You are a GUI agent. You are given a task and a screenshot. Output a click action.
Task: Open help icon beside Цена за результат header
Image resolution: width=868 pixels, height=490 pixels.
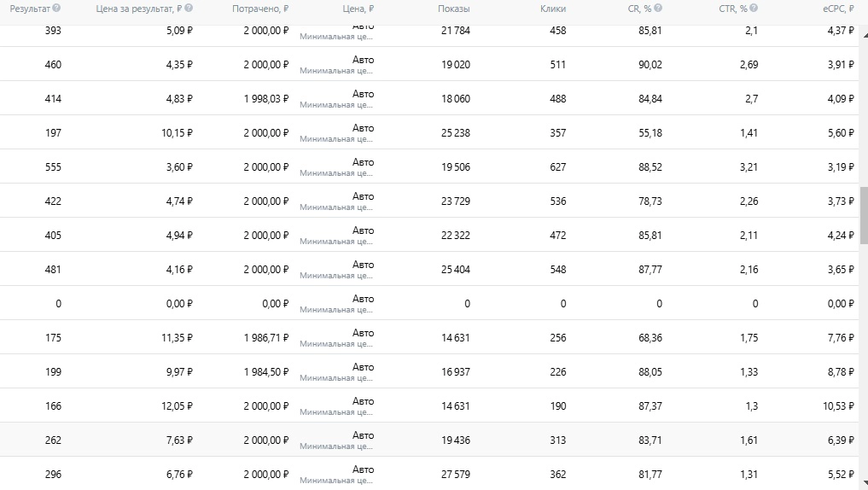pyautogui.click(x=189, y=9)
